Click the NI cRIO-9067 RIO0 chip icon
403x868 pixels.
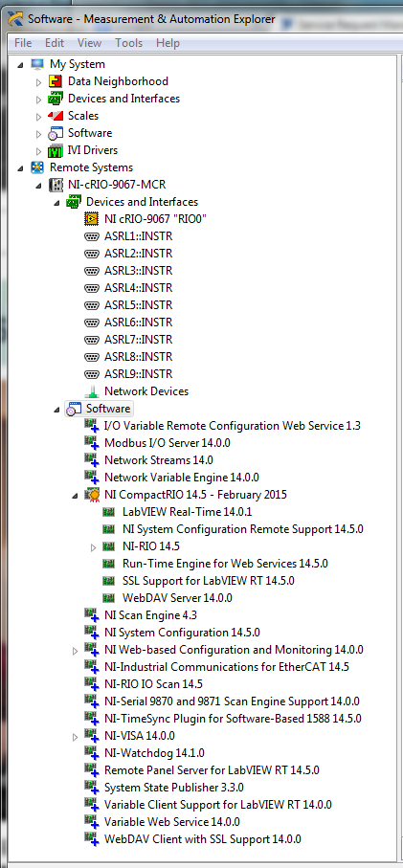[91, 218]
